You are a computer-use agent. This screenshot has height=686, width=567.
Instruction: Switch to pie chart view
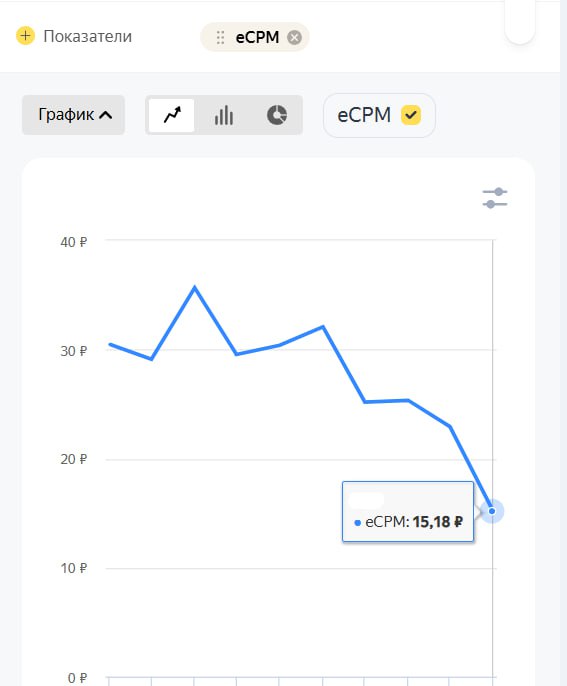[276, 116]
